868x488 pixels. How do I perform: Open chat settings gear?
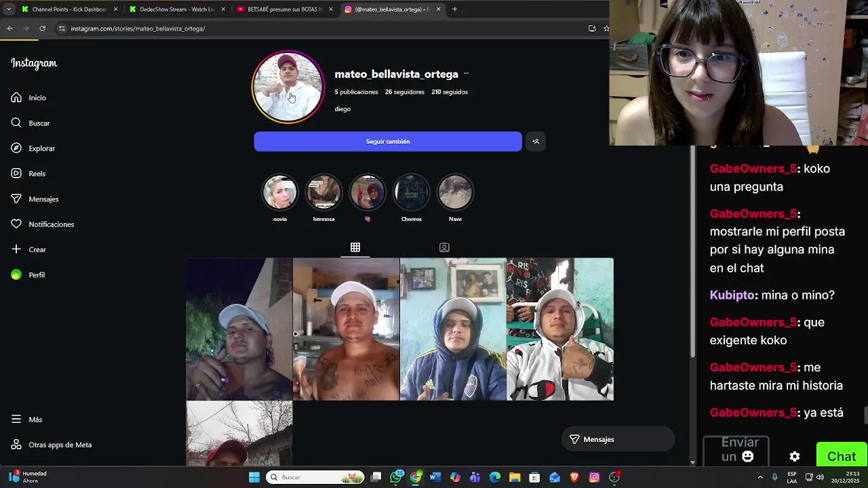click(x=795, y=457)
